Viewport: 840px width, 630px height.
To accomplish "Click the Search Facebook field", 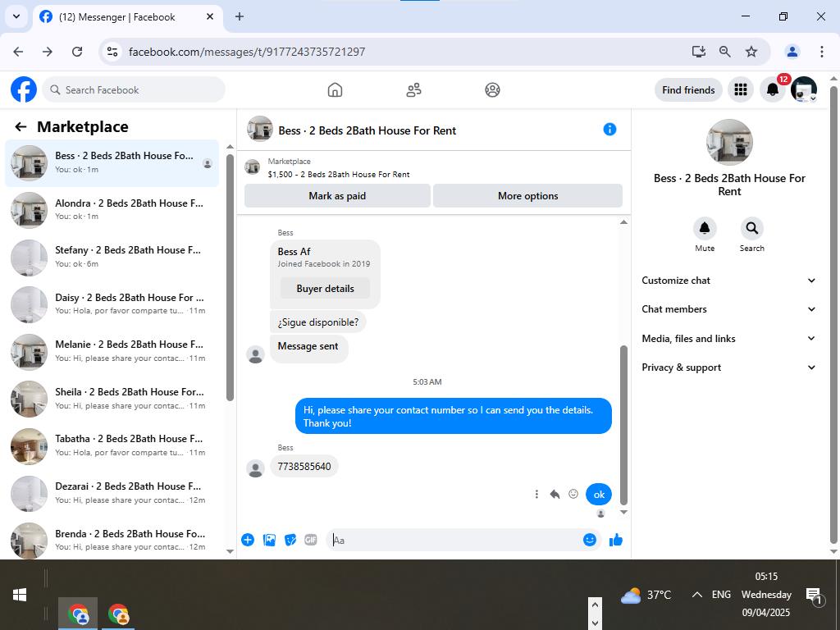I will pyautogui.click(x=134, y=90).
